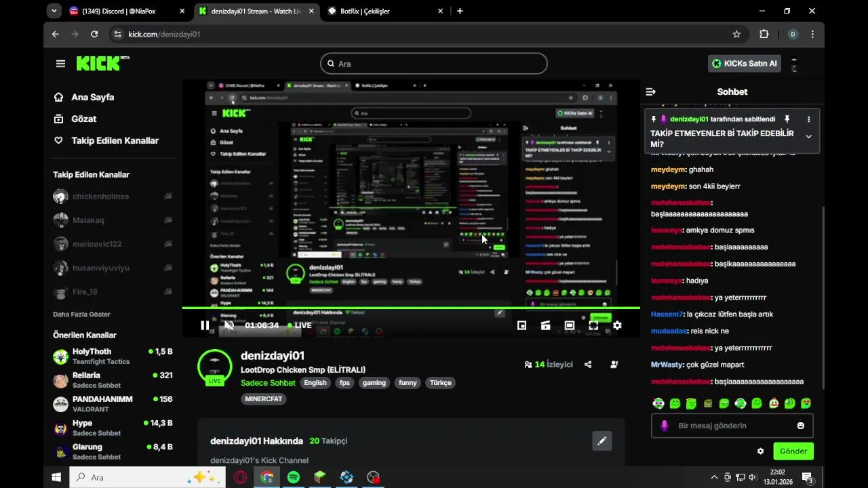The image size is (868, 488).
Task: Open a new browser tab
Action: click(x=460, y=11)
